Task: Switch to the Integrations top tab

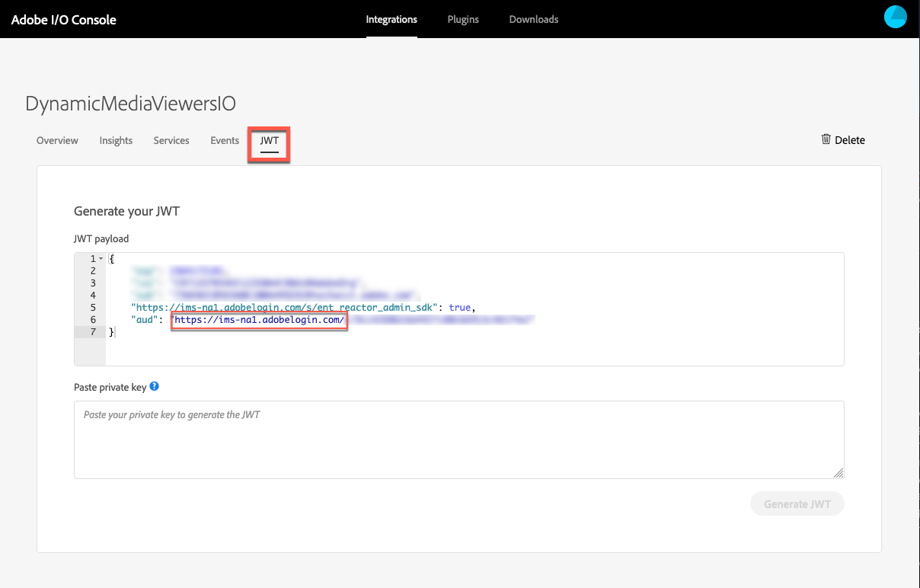Action: 391,19
